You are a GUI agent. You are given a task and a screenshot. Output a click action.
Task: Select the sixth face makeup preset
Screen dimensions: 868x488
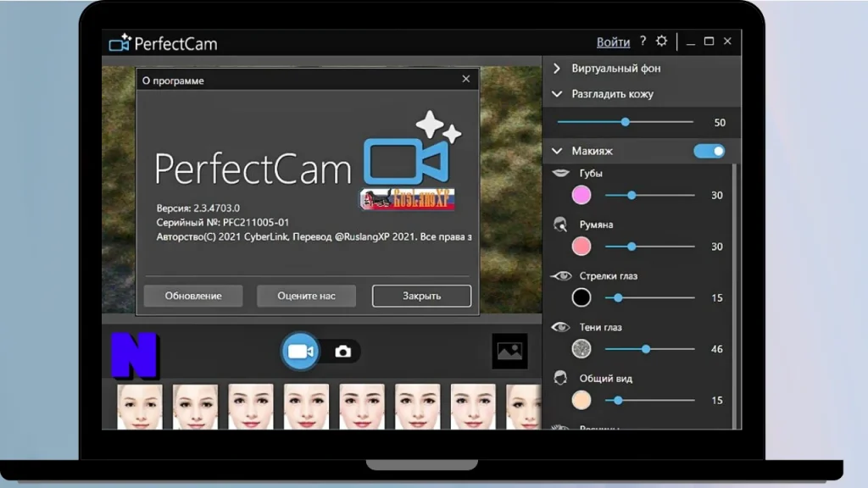point(417,407)
